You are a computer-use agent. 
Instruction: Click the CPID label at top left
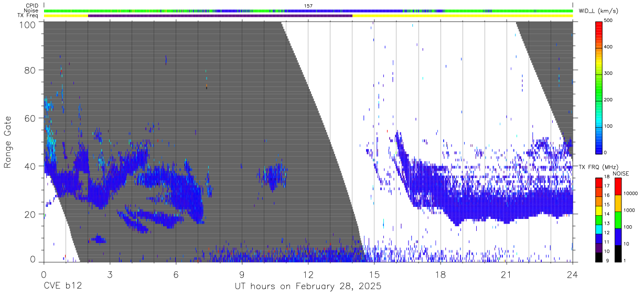[33, 6]
